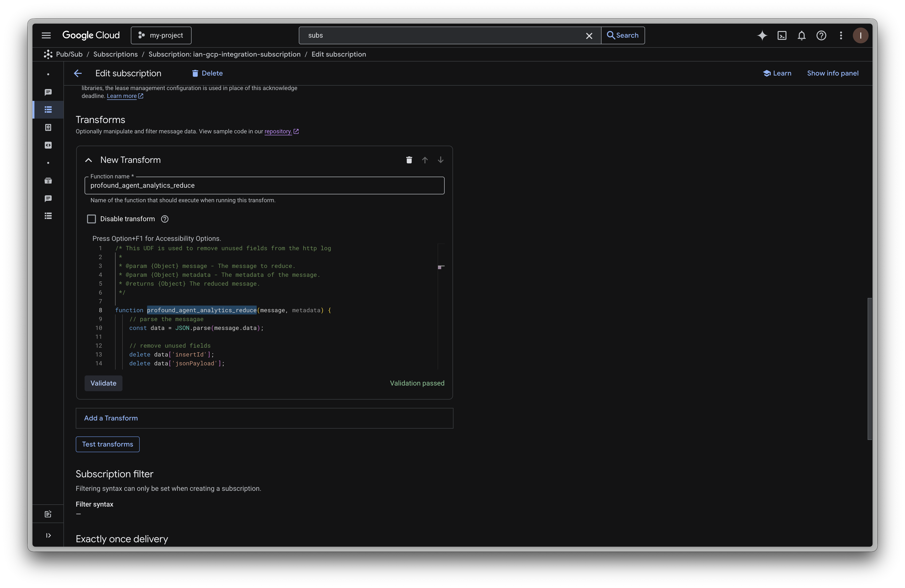The image size is (905, 588).
Task: Focus the Function name input field
Action: (264, 186)
